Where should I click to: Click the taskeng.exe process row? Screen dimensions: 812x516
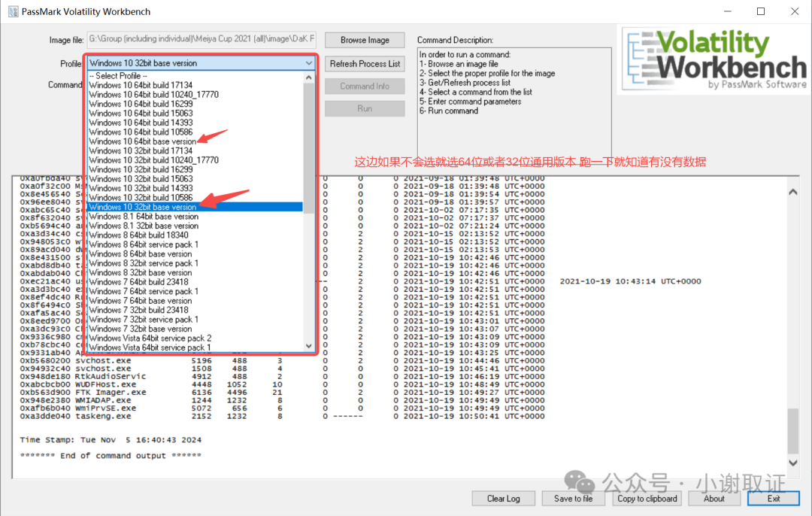tap(282, 416)
